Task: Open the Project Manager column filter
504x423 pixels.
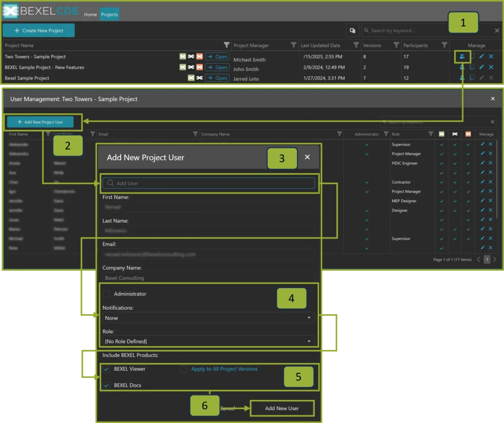Action: click(x=293, y=45)
